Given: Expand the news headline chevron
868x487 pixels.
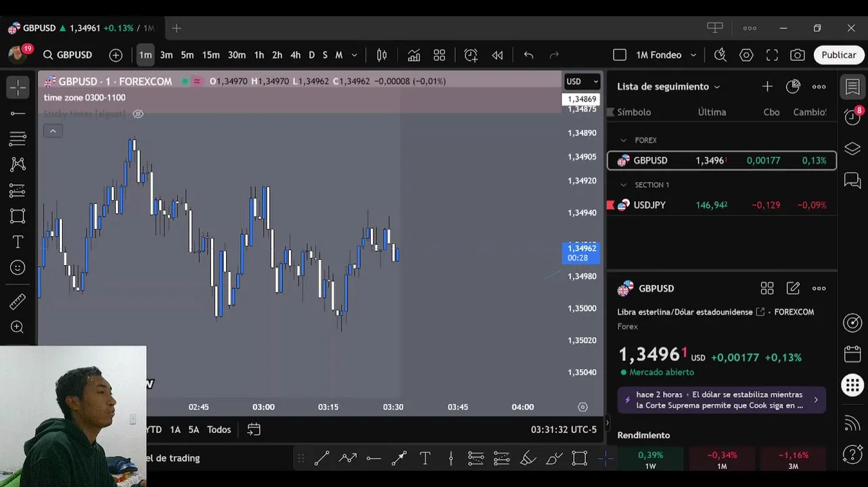Looking at the screenshot, I should point(815,400).
